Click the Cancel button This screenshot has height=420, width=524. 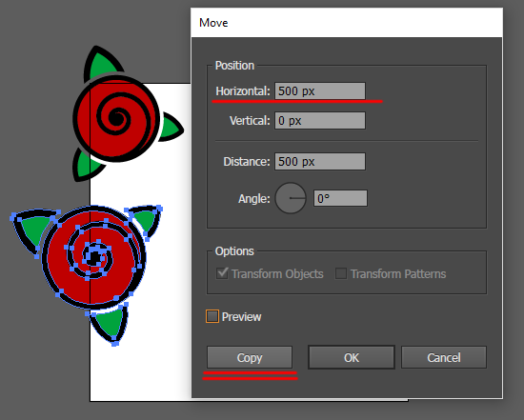444,357
